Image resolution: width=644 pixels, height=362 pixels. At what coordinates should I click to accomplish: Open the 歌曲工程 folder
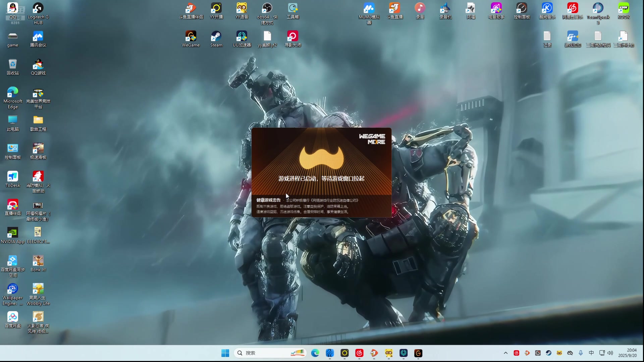click(x=38, y=123)
